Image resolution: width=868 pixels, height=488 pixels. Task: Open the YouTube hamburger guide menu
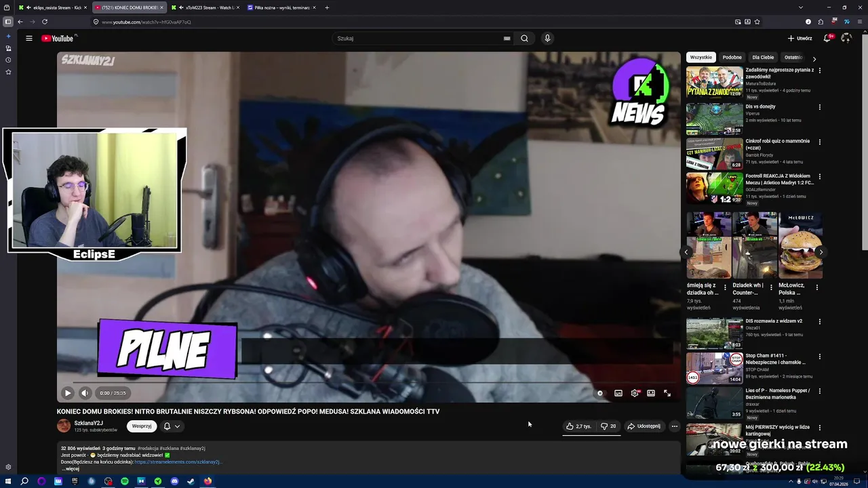[29, 38]
